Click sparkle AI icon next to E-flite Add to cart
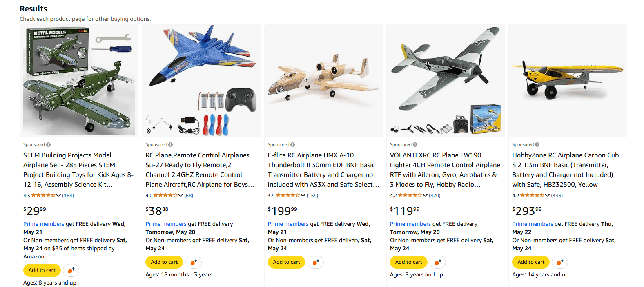 point(316,262)
